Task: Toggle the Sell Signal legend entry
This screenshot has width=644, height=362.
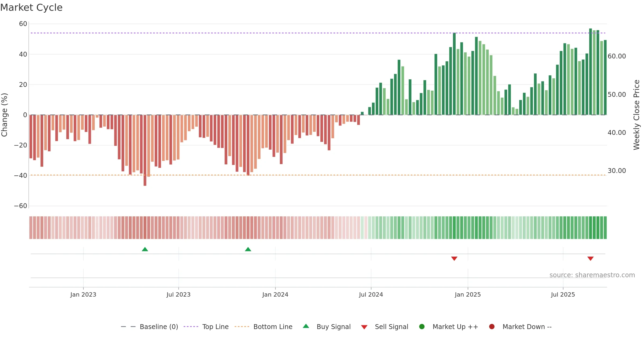Action: click(385, 327)
